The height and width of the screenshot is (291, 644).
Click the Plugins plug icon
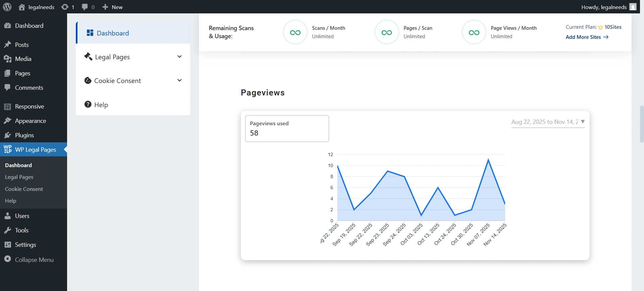coord(8,135)
